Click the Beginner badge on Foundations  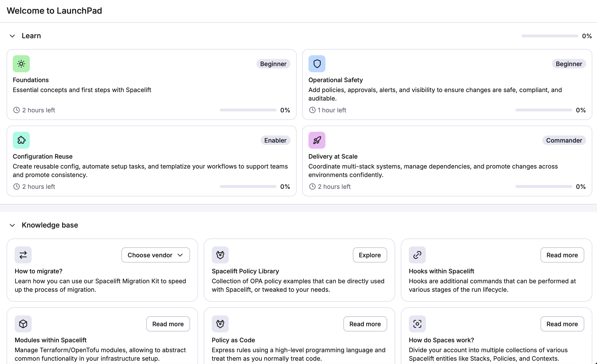(273, 64)
